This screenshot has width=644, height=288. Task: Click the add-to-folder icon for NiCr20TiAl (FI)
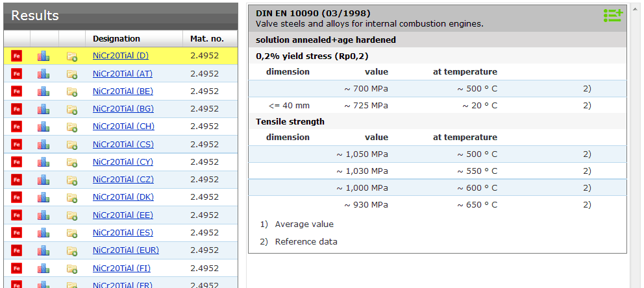point(71,268)
